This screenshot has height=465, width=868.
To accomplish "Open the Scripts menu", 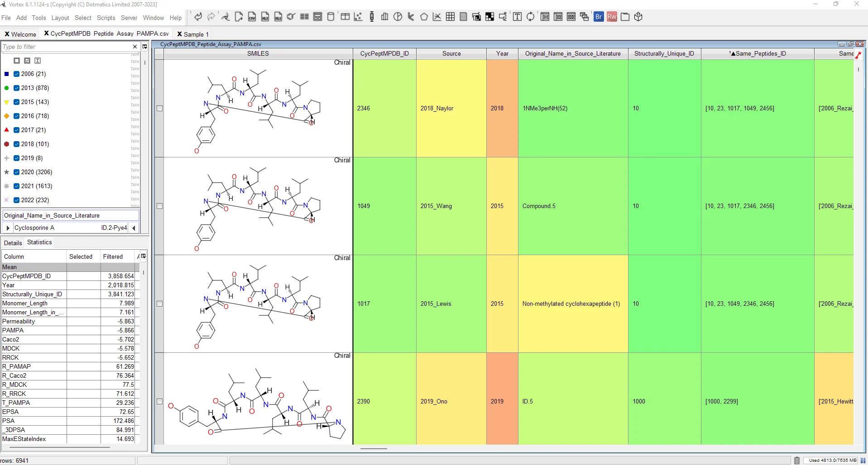I will click(106, 18).
